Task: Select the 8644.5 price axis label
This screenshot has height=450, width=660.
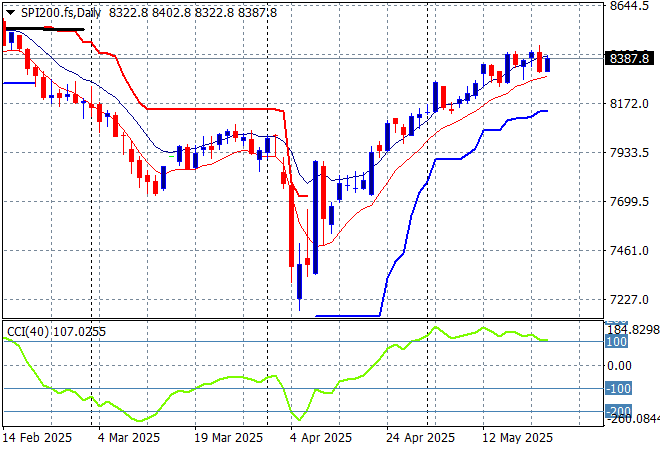Action: pyautogui.click(x=629, y=6)
